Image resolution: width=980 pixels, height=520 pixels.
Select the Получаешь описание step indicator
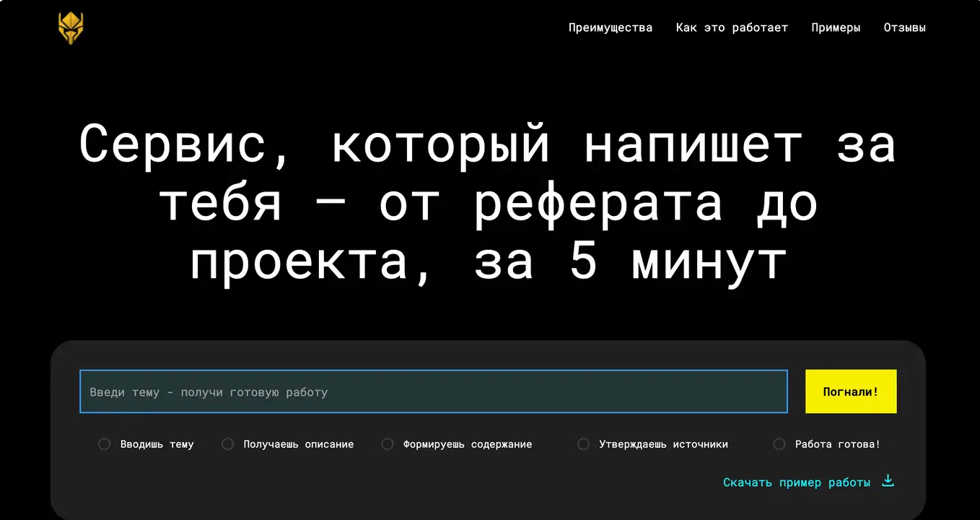coord(227,443)
